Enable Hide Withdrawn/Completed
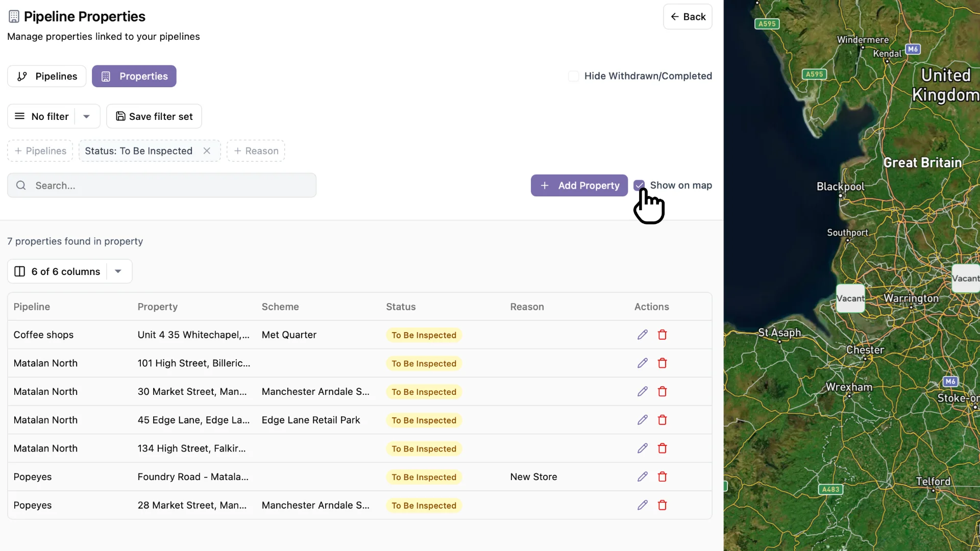The width and height of the screenshot is (980, 551). 573,76
